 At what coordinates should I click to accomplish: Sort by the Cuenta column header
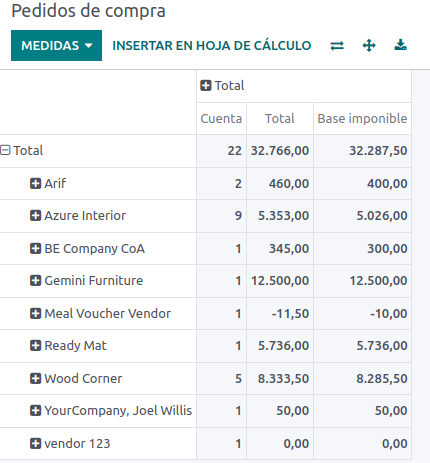221,119
